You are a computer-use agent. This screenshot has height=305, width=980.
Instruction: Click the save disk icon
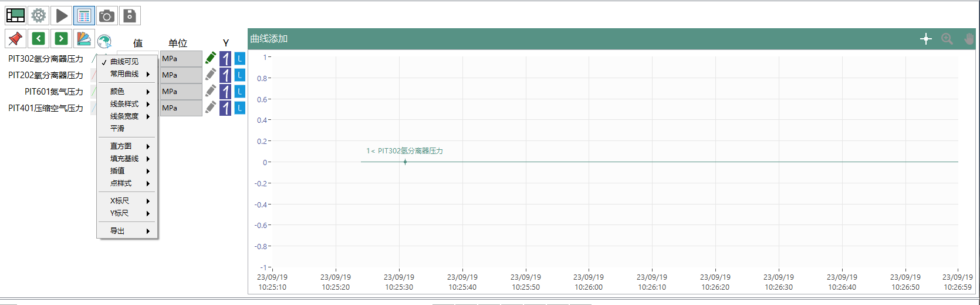[x=130, y=15]
